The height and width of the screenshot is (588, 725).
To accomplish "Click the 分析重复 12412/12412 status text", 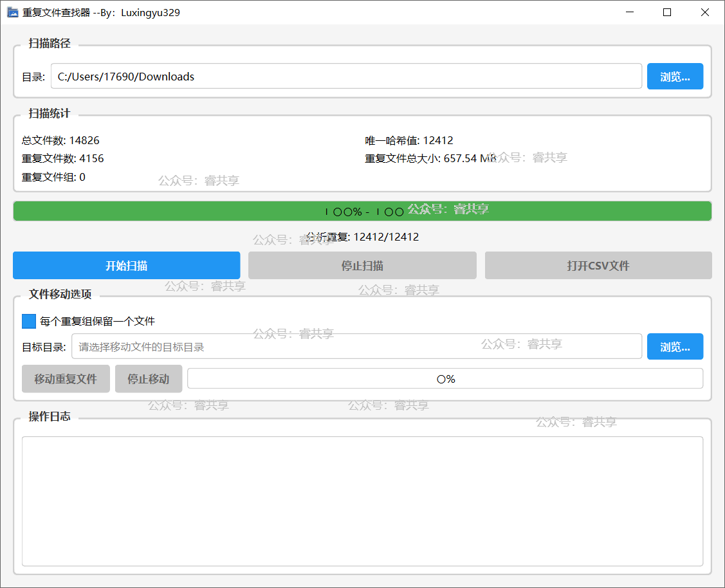I will 363,237.
